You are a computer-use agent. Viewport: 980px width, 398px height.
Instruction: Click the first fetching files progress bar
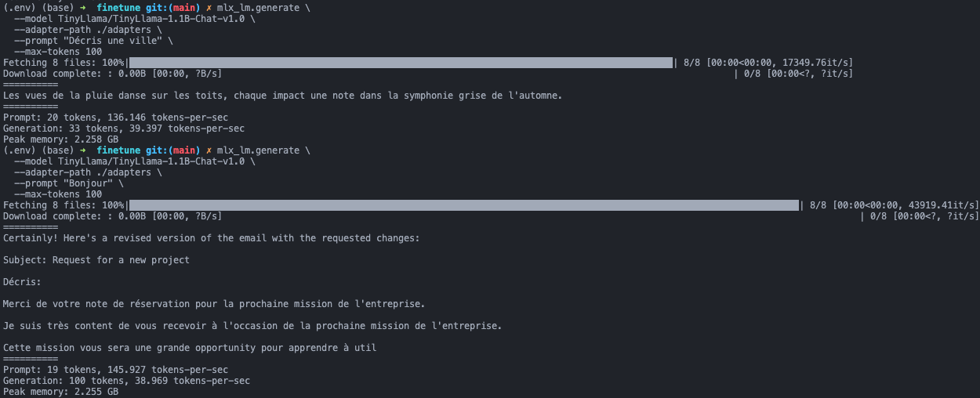tap(401, 63)
